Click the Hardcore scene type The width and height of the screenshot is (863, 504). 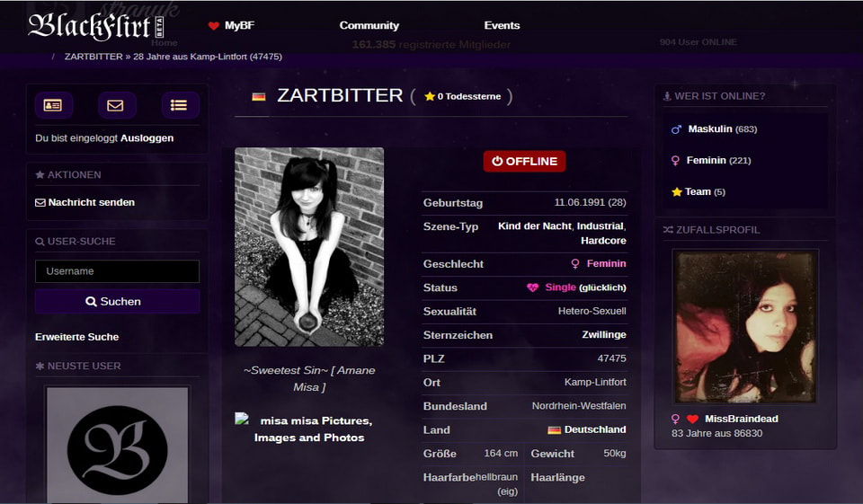coord(603,241)
